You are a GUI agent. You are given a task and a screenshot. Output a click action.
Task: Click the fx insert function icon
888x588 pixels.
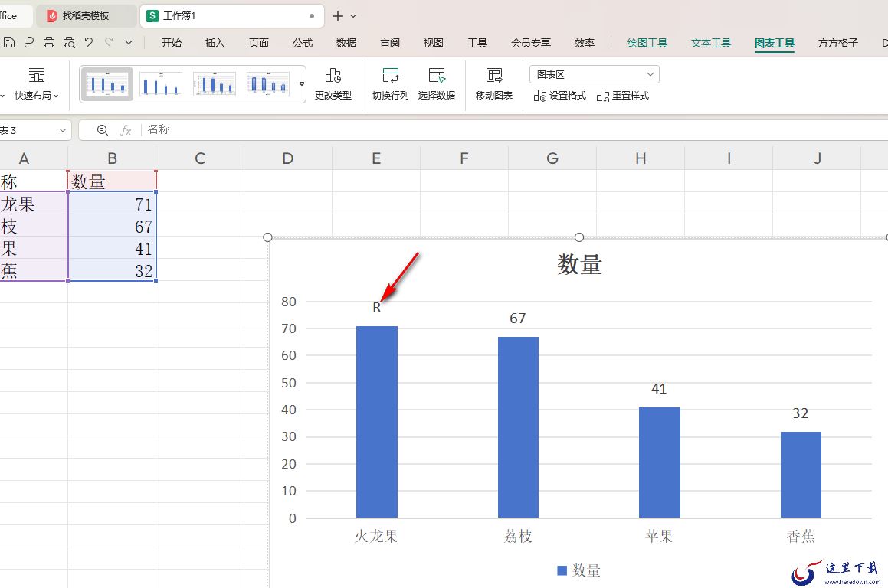(126, 130)
